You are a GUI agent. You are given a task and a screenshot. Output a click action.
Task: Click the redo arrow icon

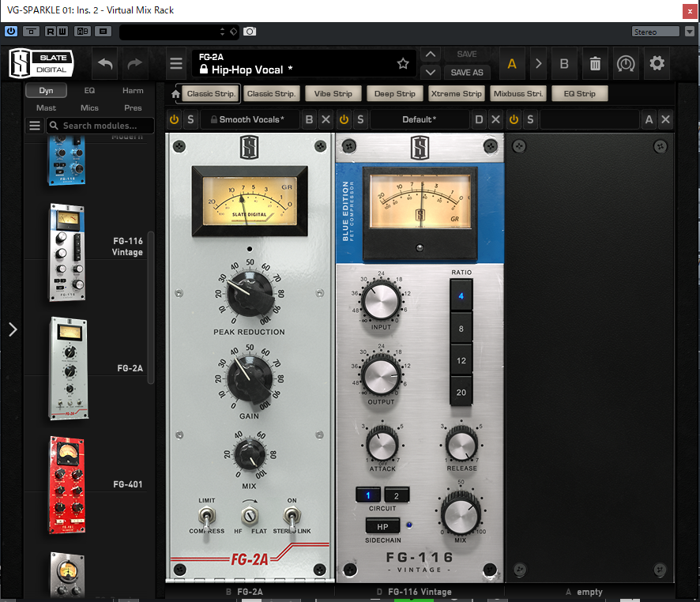point(134,64)
